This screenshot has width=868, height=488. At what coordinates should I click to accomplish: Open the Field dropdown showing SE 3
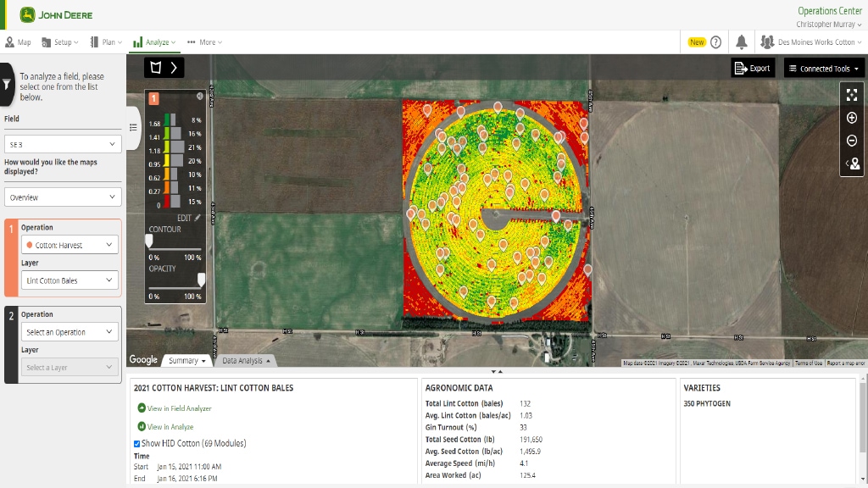coord(63,145)
